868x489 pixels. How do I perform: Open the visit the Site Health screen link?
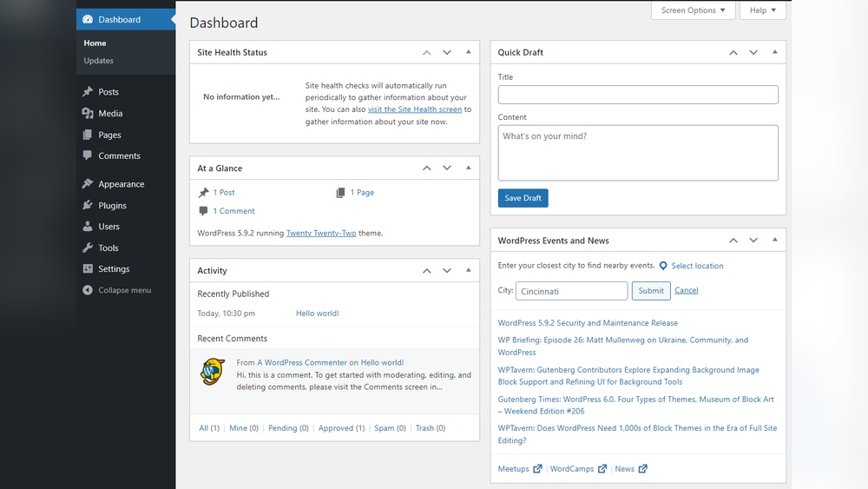point(415,109)
